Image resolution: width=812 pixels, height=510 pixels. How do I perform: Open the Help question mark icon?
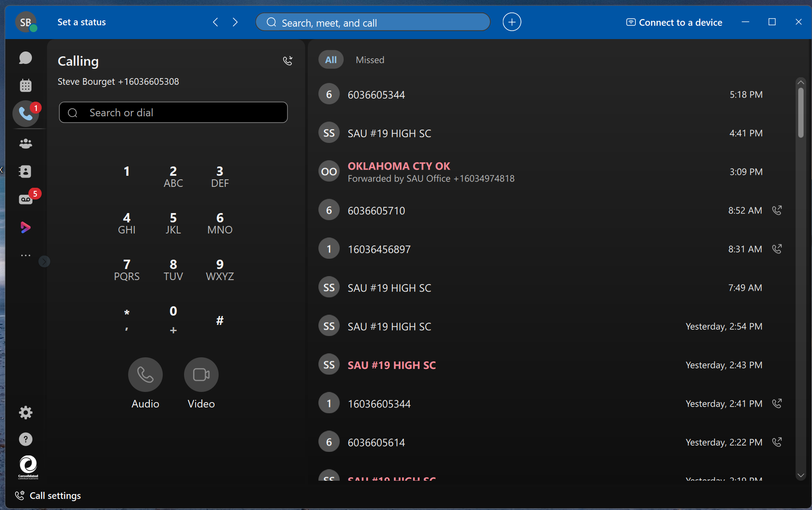pyautogui.click(x=26, y=439)
